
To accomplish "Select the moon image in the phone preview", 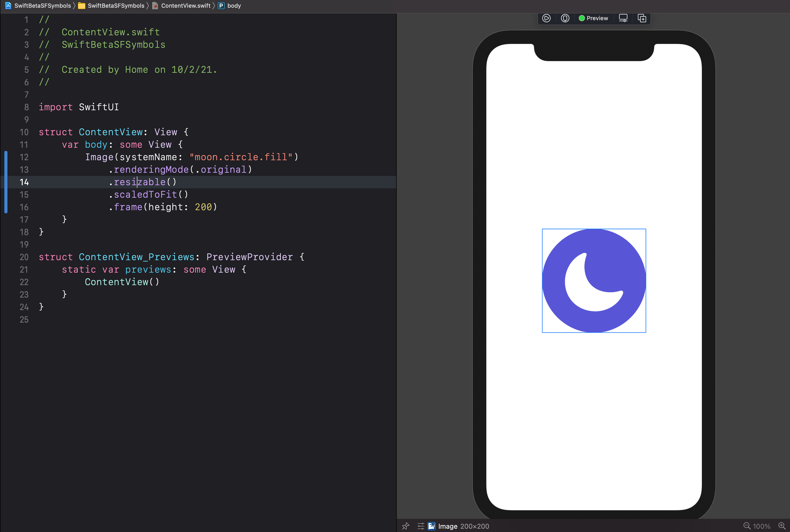I will tap(593, 281).
